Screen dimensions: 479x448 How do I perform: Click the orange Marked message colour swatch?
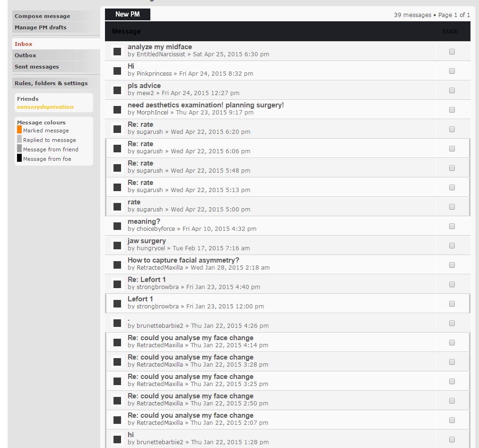(19, 130)
